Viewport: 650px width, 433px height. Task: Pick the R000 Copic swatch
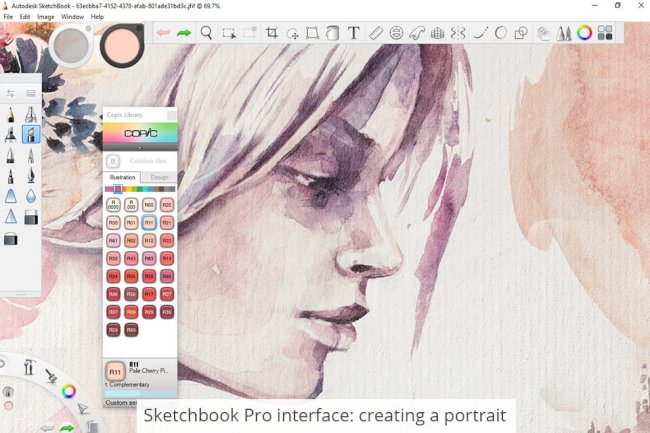point(131,205)
